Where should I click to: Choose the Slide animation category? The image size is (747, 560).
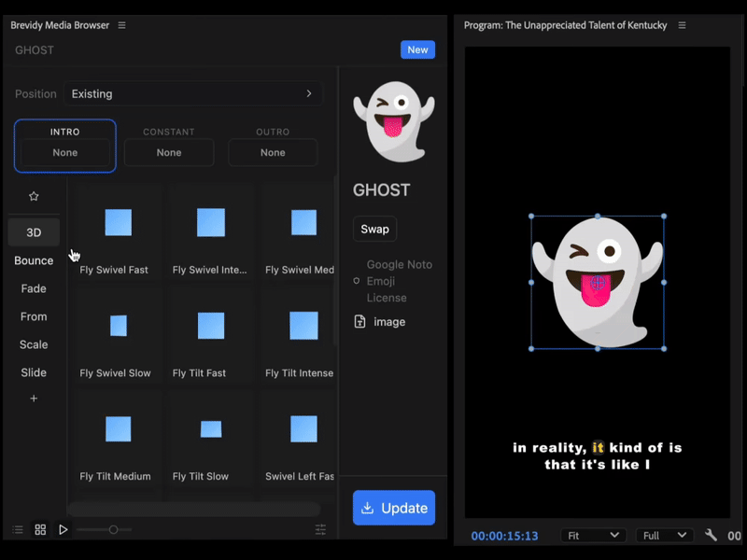pos(34,372)
